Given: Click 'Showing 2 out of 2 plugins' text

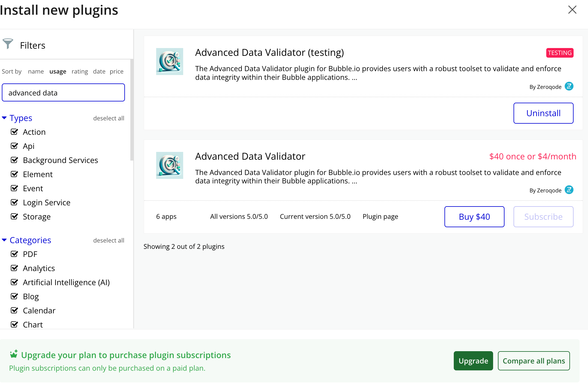Looking at the screenshot, I should (184, 246).
